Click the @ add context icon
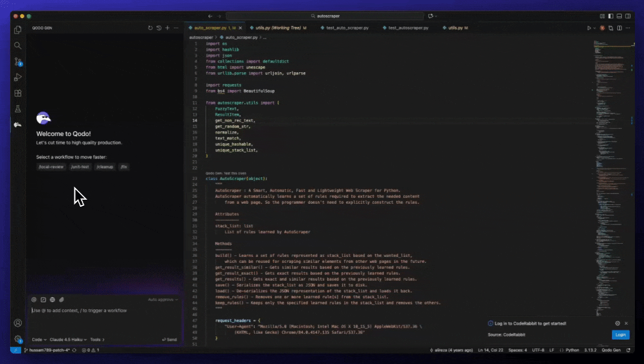The height and width of the screenshot is (364, 644). (x=34, y=299)
